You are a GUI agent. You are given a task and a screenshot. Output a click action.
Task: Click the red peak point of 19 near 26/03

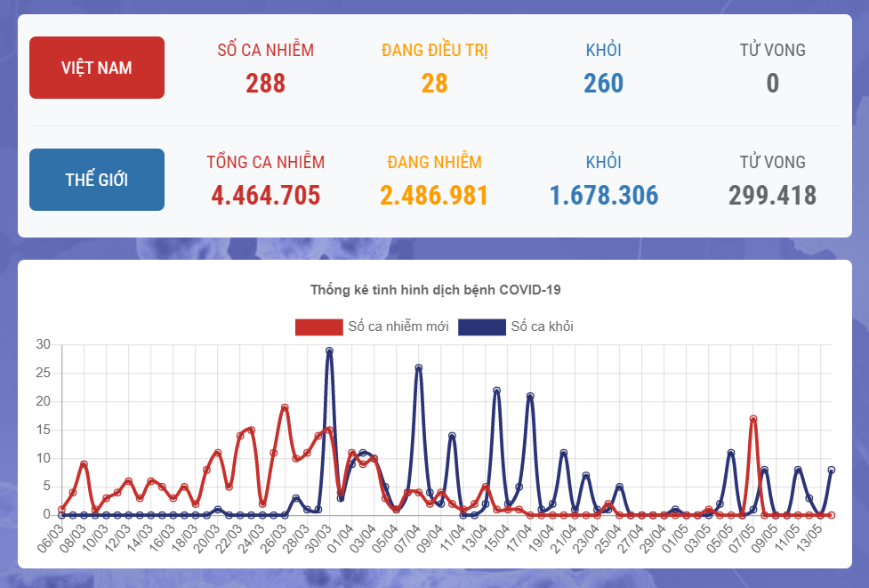click(285, 407)
